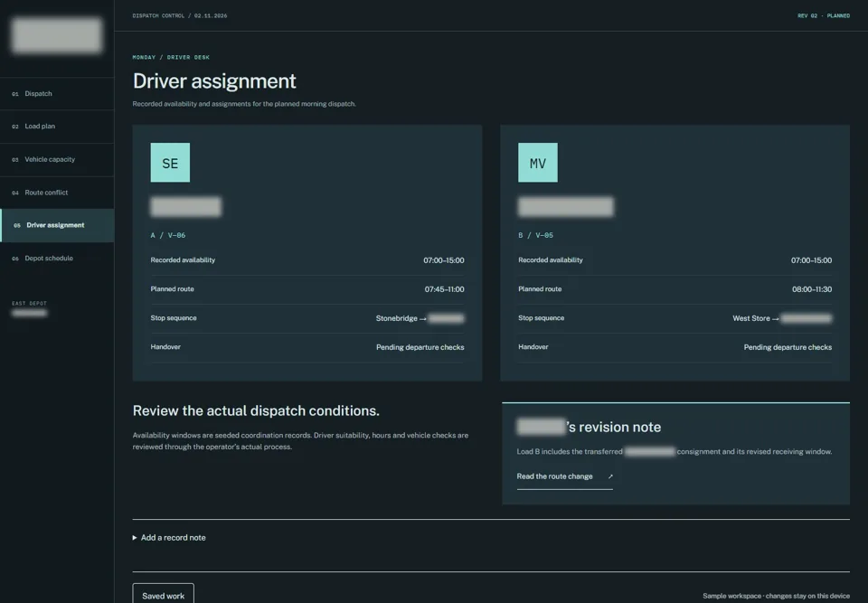Screen dimensions: 868x603
Task: Select the Route conflict nav item
Action: [57, 193]
